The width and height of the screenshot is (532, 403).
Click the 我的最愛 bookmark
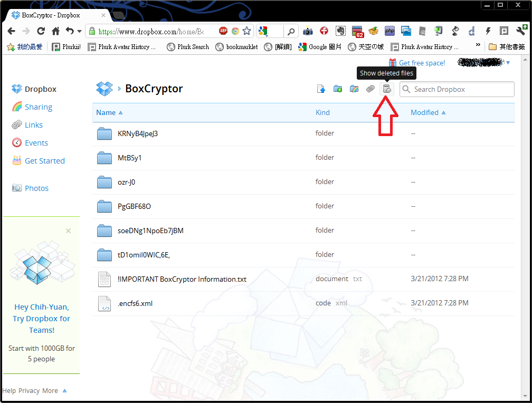click(x=25, y=47)
